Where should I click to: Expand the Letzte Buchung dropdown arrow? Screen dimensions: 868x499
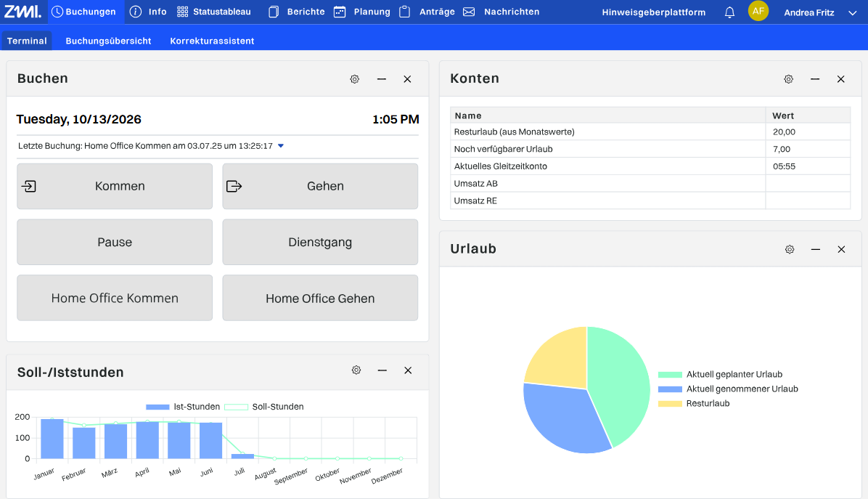click(281, 146)
